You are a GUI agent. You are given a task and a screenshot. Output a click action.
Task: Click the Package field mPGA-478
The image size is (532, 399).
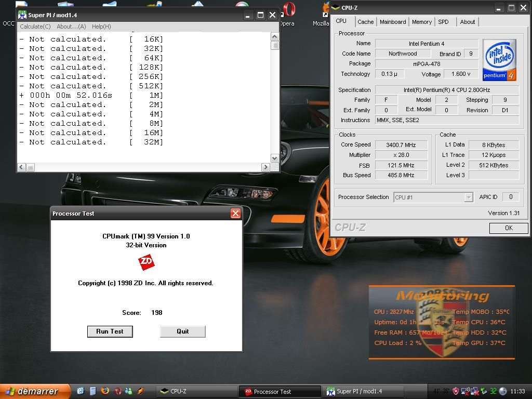(x=427, y=64)
